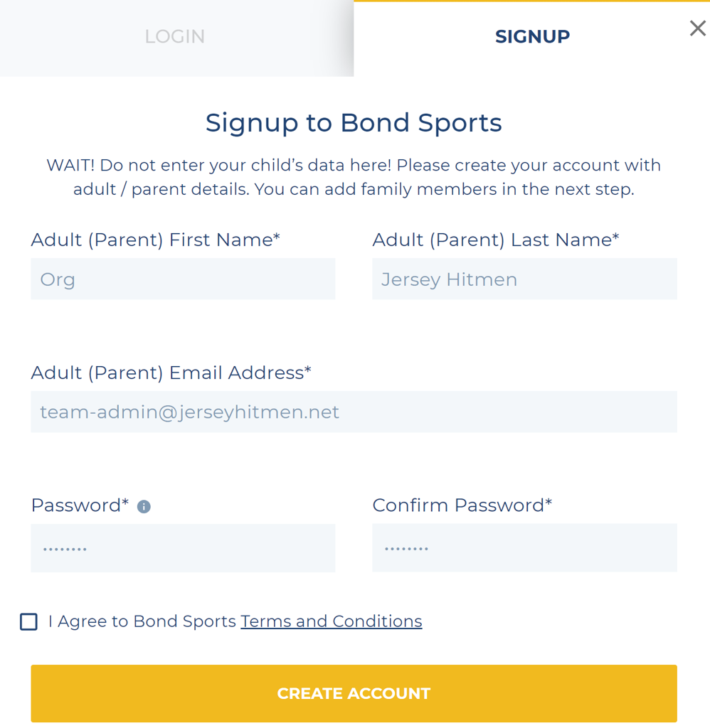Check the I Agree to Terms checkbox
The image size is (710, 728).
pyautogui.click(x=28, y=621)
